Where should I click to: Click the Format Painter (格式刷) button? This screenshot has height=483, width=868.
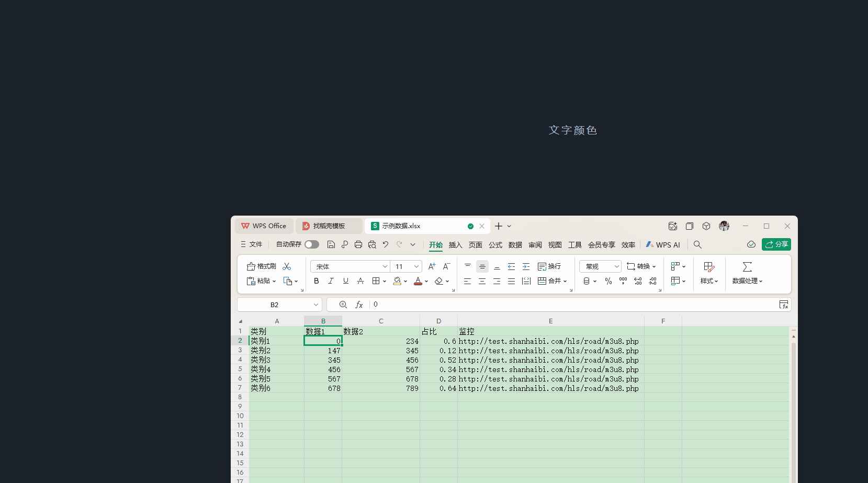261,266
